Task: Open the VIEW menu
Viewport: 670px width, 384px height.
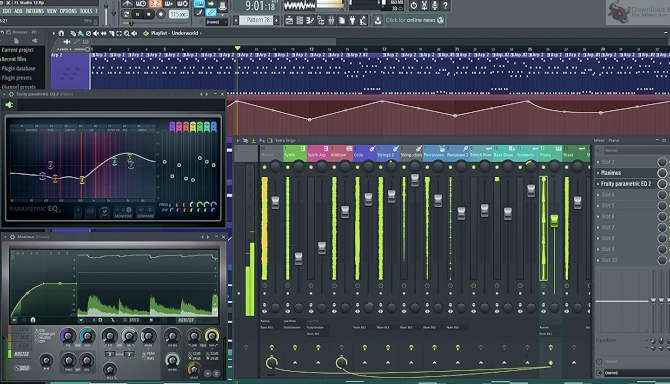Action: coord(52,11)
